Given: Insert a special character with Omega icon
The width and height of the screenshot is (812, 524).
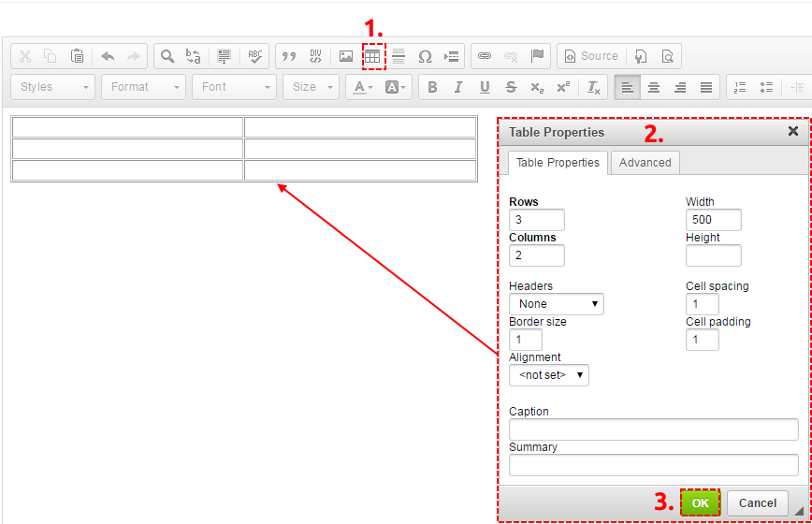Looking at the screenshot, I should [x=425, y=56].
